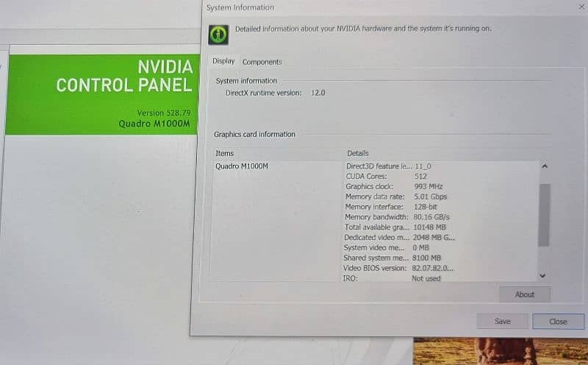
Task: Click the NVIDIA System Information icon
Action: [x=218, y=35]
